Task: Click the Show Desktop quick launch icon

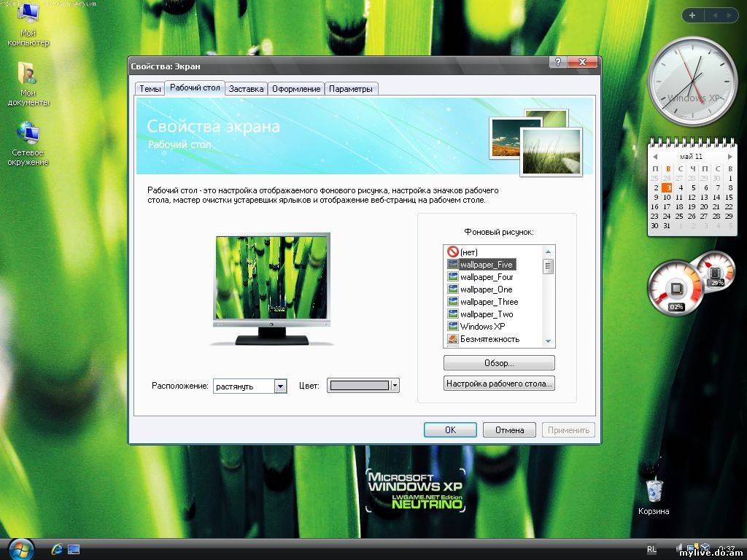Action: click(x=74, y=549)
